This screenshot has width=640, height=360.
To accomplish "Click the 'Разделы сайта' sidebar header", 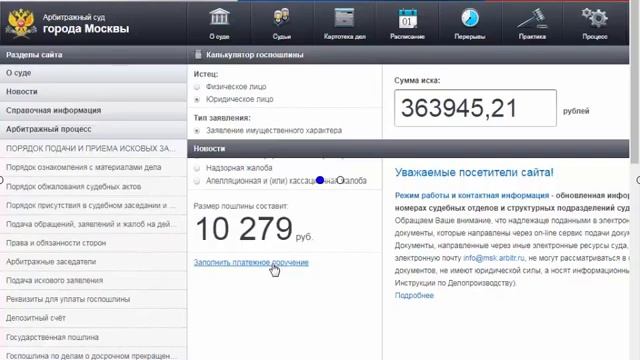I will coord(93,55).
